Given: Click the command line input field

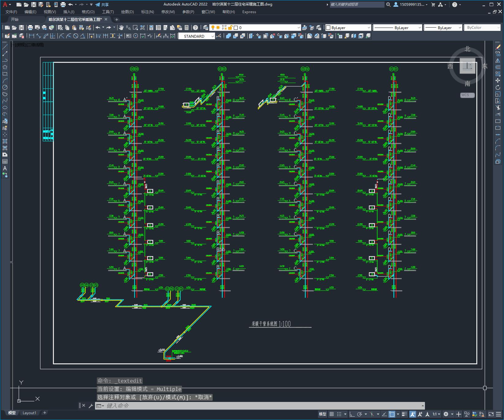Looking at the screenshot, I should (263, 406).
